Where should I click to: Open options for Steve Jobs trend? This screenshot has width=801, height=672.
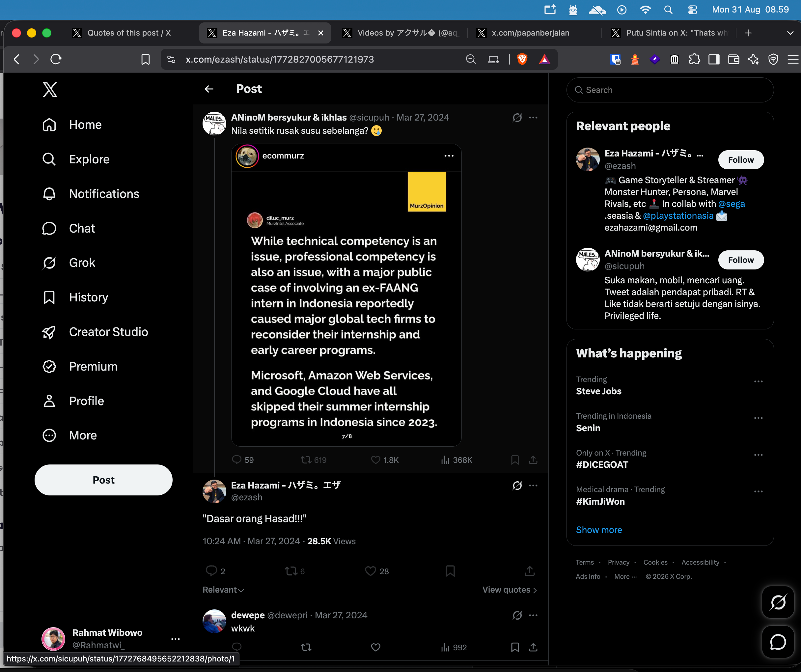tap(758, 381)
